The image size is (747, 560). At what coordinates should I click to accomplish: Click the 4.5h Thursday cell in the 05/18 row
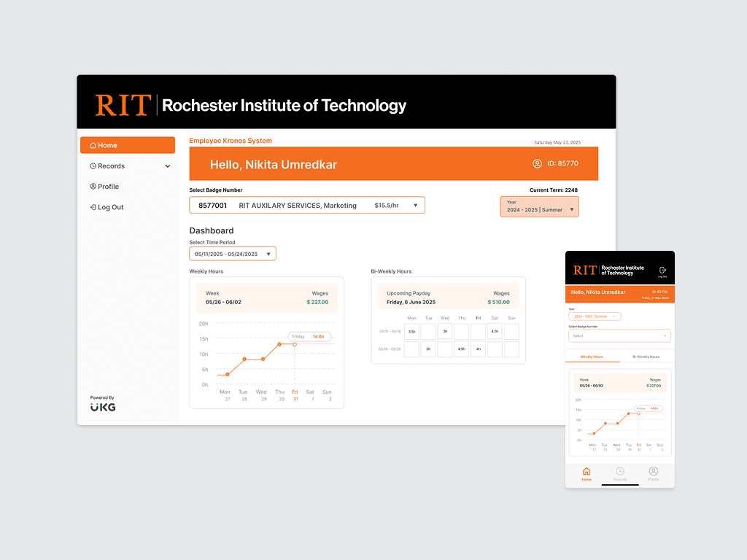(x=462, y=349)
